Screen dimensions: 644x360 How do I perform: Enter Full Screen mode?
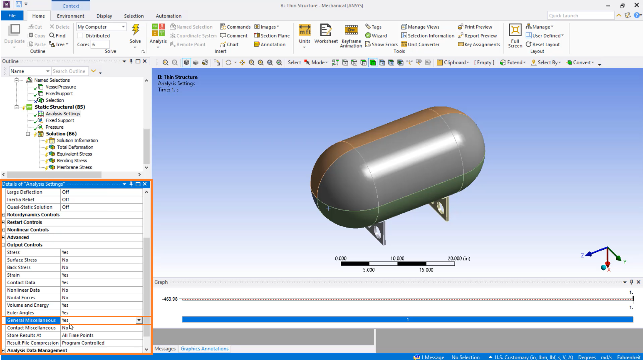[515, 30]
